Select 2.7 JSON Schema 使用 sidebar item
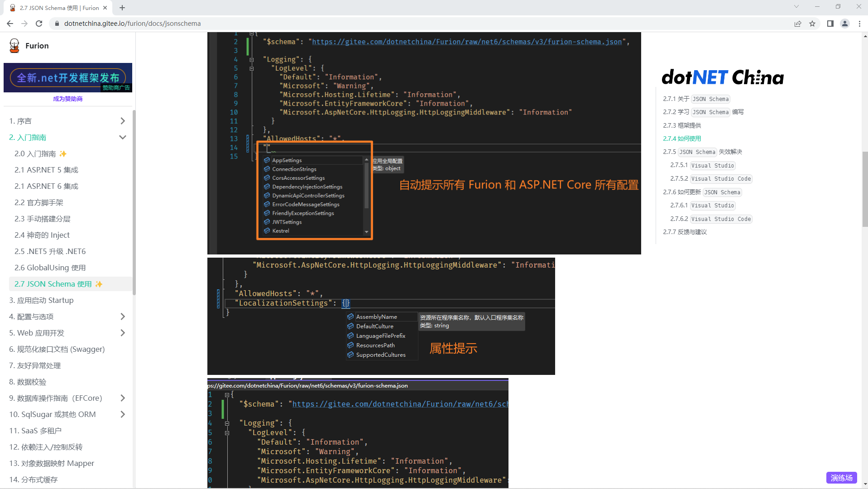 (x=70, y=284)
